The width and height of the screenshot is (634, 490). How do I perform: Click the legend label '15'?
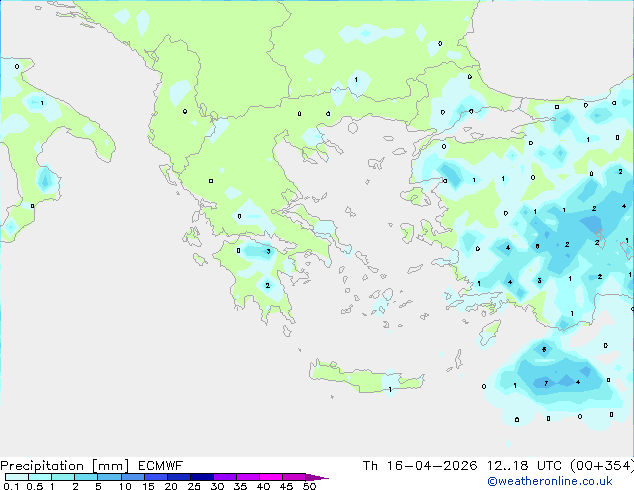(148, 486)
